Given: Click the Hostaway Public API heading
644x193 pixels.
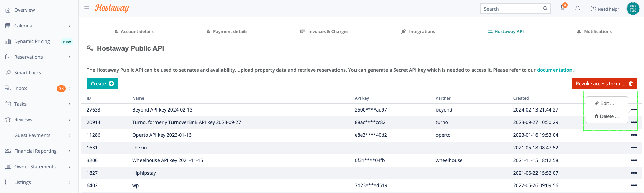Looking at the screenshot, I should [130, 48].
